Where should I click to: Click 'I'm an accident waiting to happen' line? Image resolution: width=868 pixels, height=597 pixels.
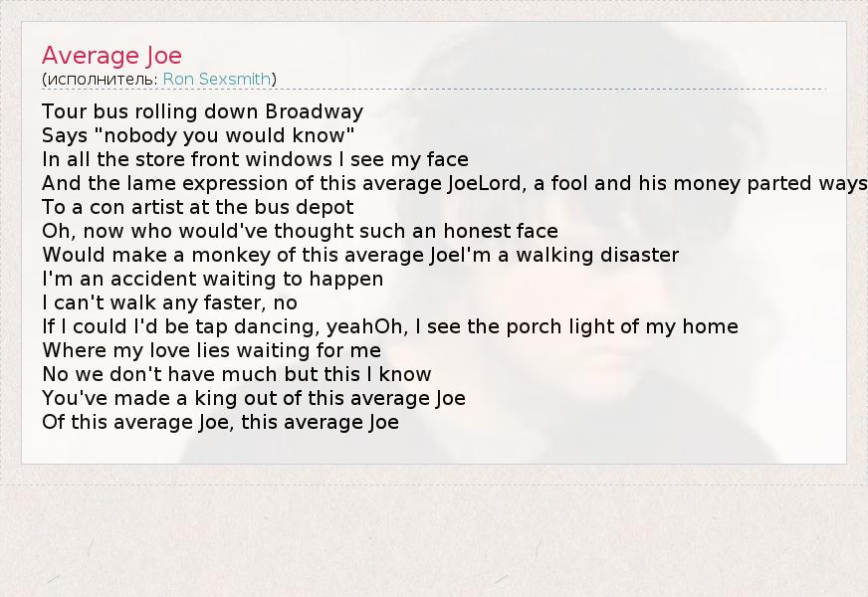coord(212,279)
